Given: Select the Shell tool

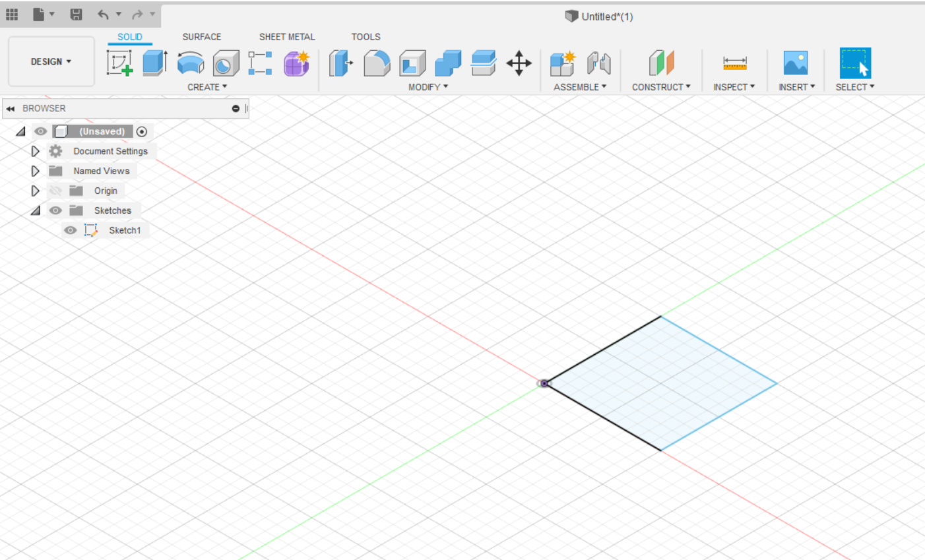Looking at the screenshot, I should tap(412, 63).
